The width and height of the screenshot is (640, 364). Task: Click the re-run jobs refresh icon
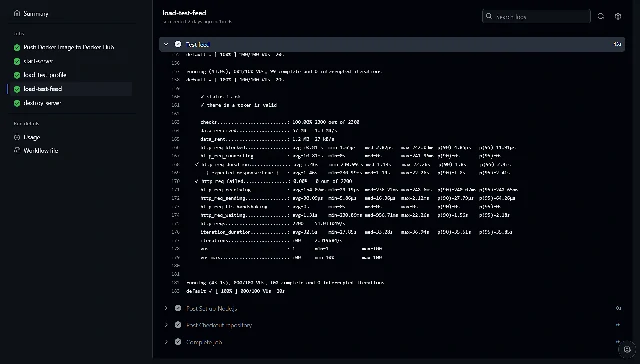click(x=601, y=16)
